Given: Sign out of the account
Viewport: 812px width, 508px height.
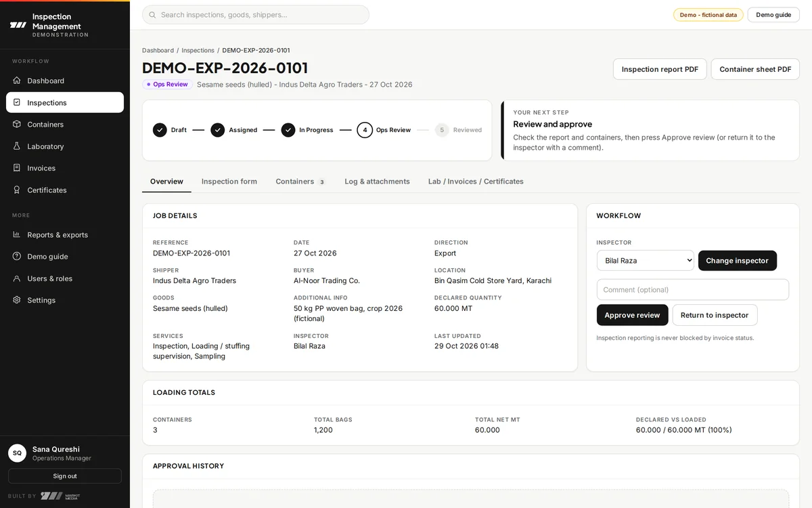Looking at the screenshot, I should 65,476.
